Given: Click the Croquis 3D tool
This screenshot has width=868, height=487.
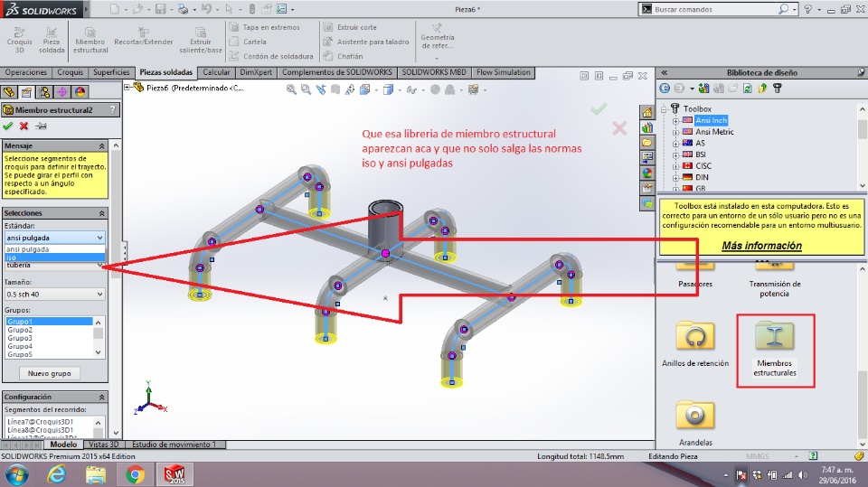Looking at the screenshot, I should click(x=19, y=39).
